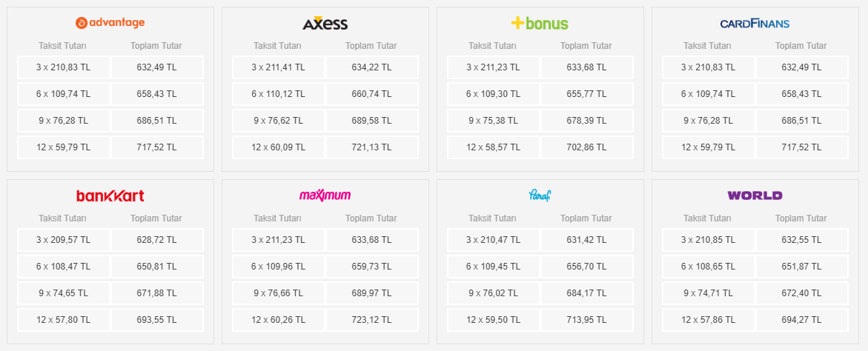Click the World card logo
The image size is (868, 351).
(755, 195)
